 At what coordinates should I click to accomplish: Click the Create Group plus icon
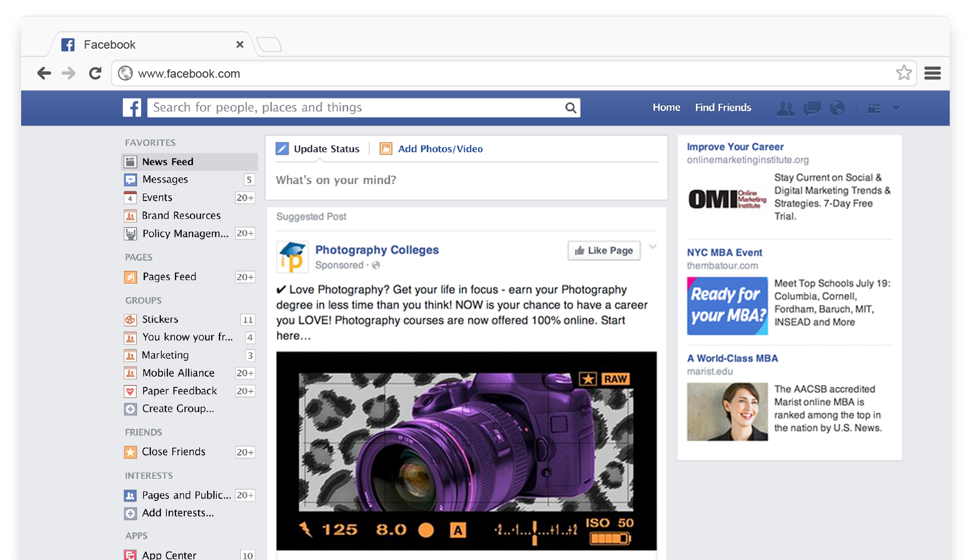130,409
